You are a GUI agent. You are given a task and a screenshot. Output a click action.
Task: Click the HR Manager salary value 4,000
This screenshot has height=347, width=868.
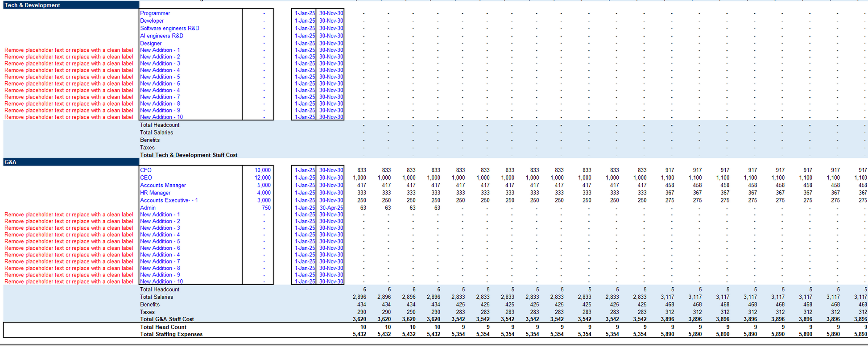pyautogui.click(x=264, y=193)
